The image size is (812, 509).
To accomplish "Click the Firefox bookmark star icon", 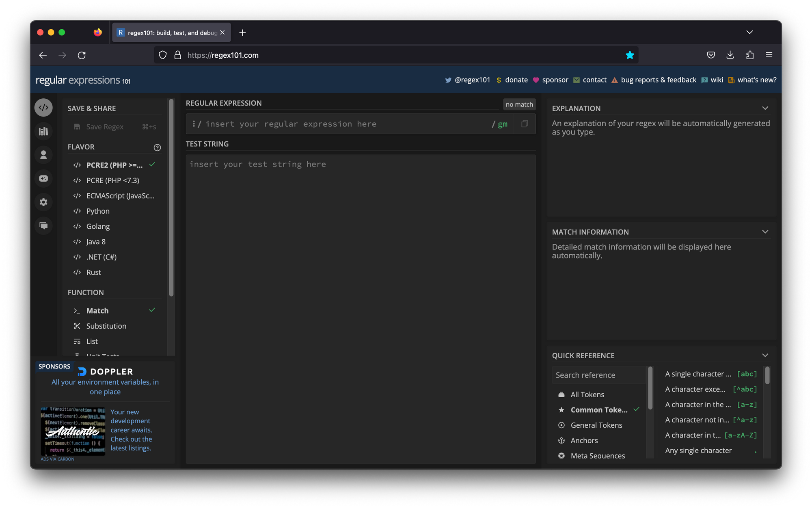I will pos(630,55).
